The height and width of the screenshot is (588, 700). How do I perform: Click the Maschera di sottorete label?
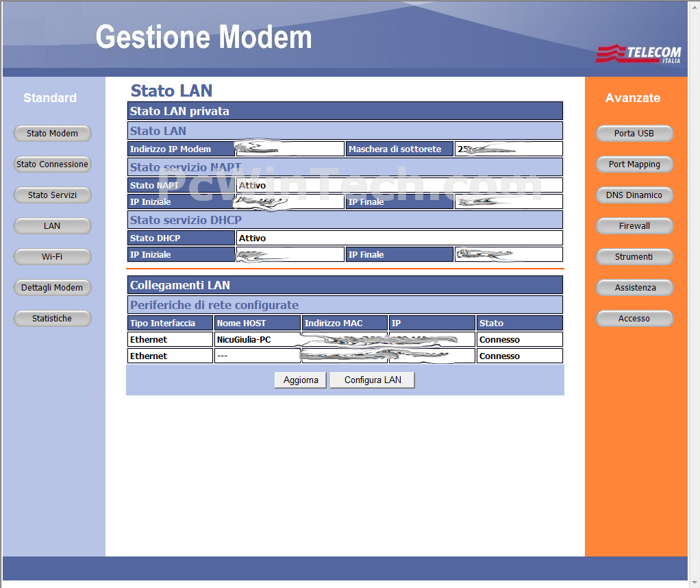click(x=399, y=149)
